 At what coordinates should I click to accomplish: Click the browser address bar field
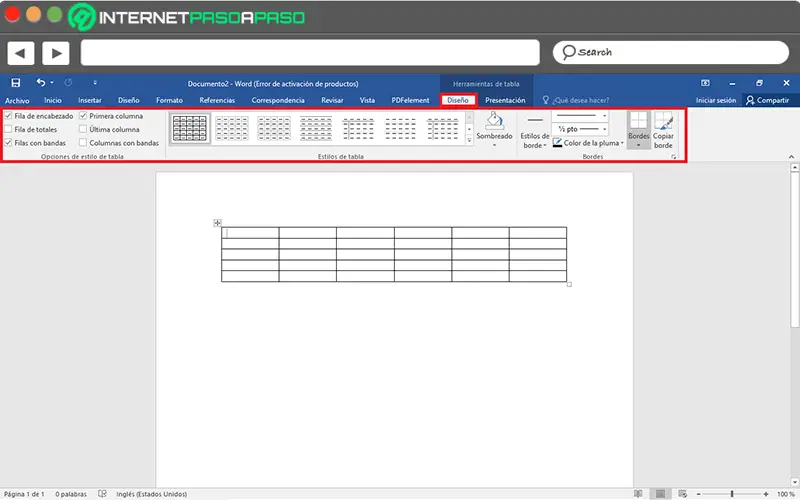point(310,53)
